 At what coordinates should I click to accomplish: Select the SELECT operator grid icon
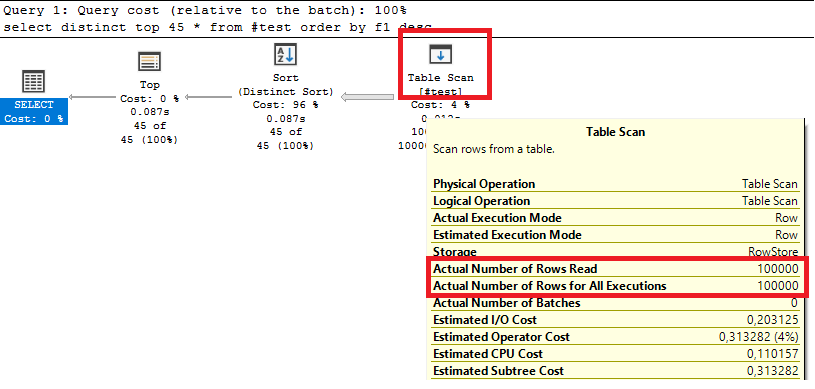[x=34, y=82]
